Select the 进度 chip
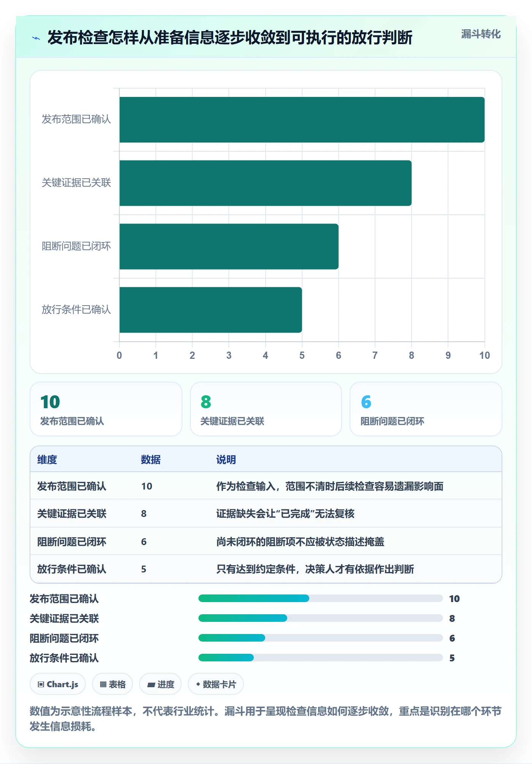The width and height of the screenshot is (532, 764). (160, 684)
